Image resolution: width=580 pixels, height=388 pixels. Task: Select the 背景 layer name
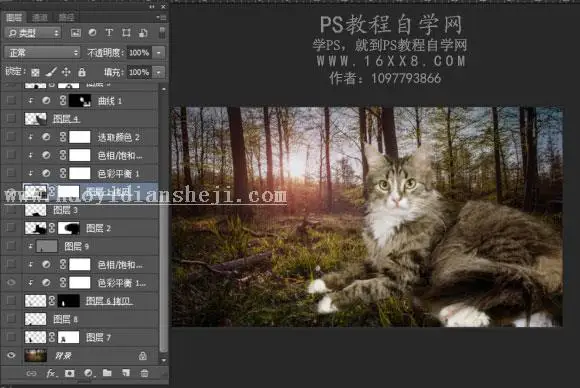point(63,356)
